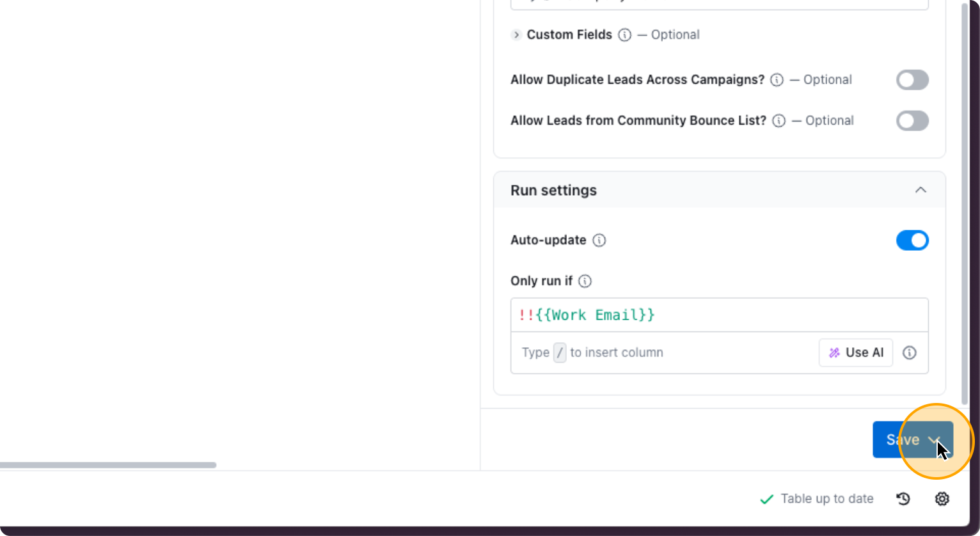This screenshot has width=980, height=536.
Task: Click info icon beside Community Bounce List
Action: (x=778, y=121)
